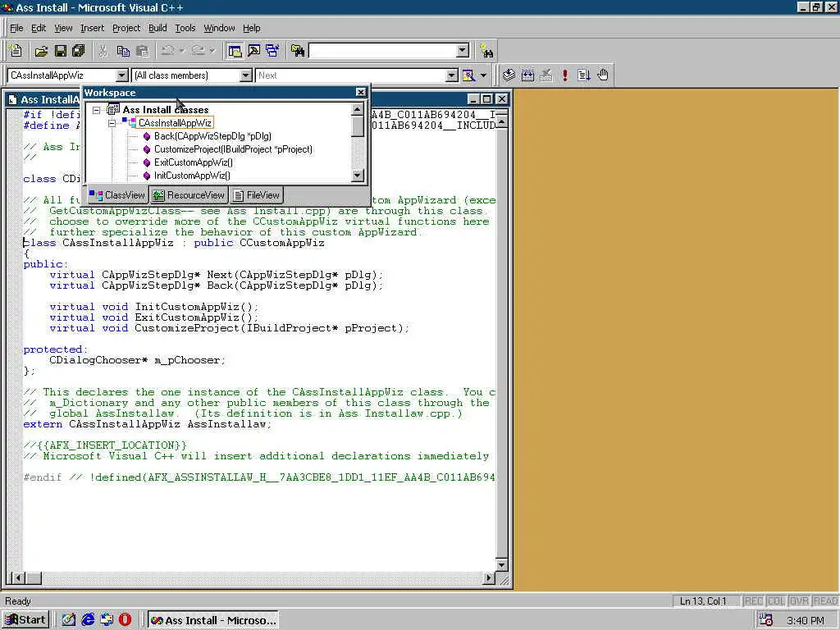This screenshot has height=630, width=840.
Task: Open the WizardBar actions menu arrow
Action: 483,75
